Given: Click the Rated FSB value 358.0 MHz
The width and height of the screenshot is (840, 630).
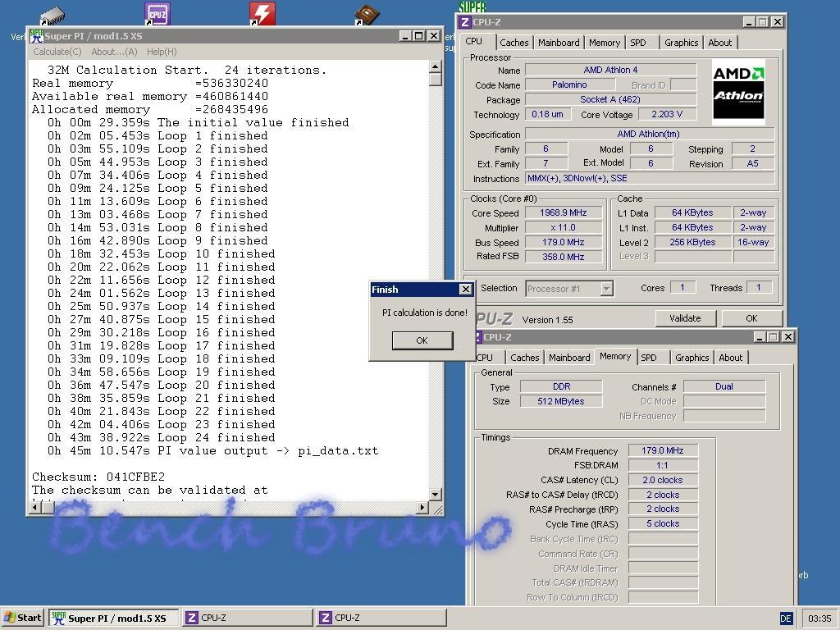Looking at the screenshot, I should pyautogui.click(x=563, y=257).
